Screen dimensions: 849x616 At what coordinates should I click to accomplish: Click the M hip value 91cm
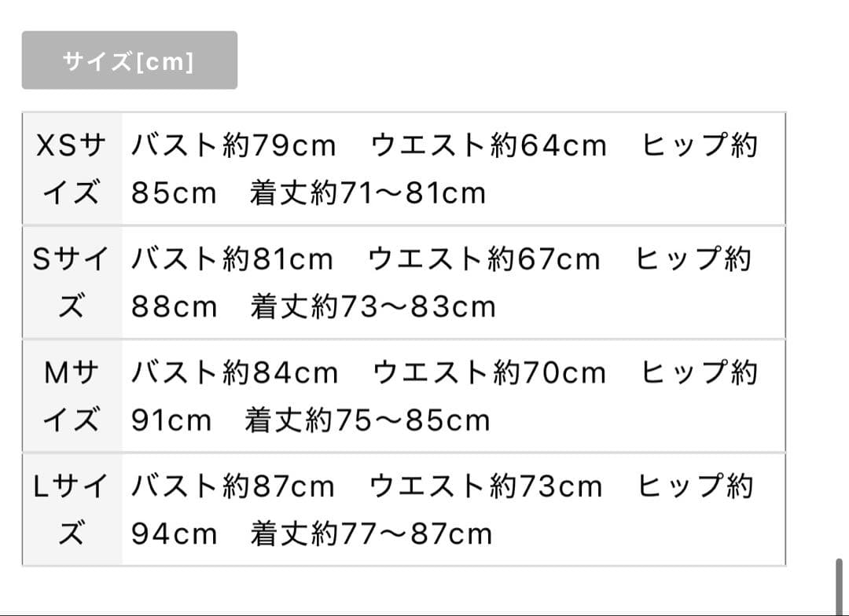[171, 420]
